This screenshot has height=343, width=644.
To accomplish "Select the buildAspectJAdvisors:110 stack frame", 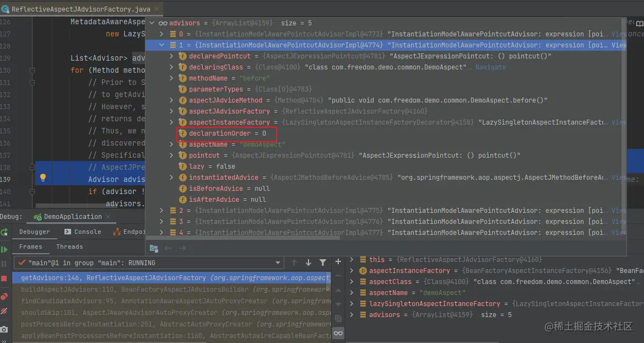I will click(172, 290).
